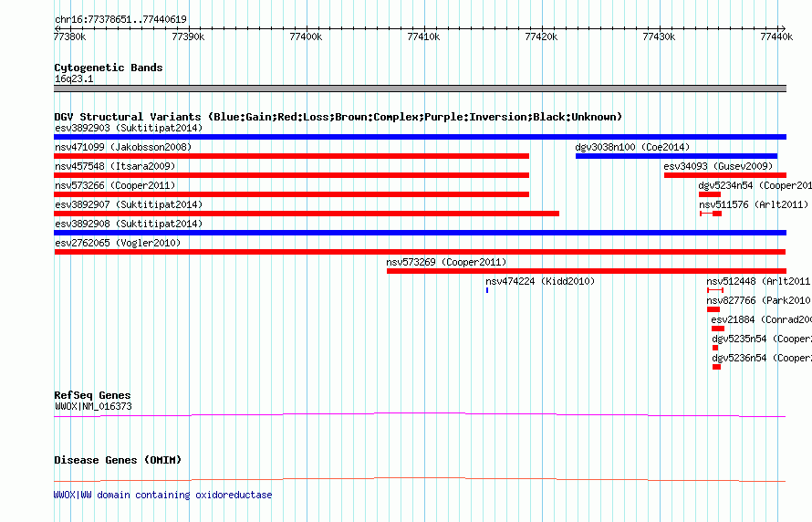Select the tiny blue nsv474224 marker

[487, 290]
